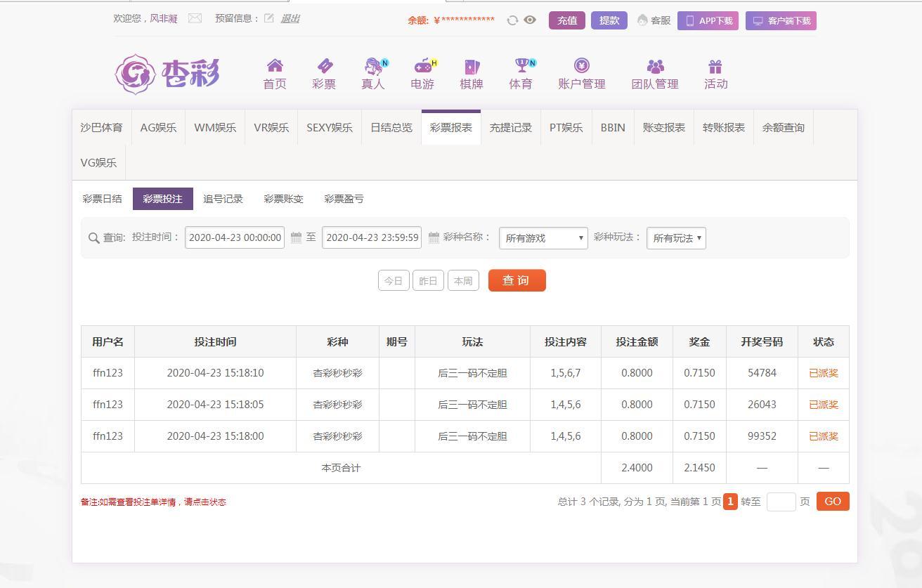Click the 充值 recharge button
The height and width of the screenshot is (588, 922).
click(x=566, y=20)
